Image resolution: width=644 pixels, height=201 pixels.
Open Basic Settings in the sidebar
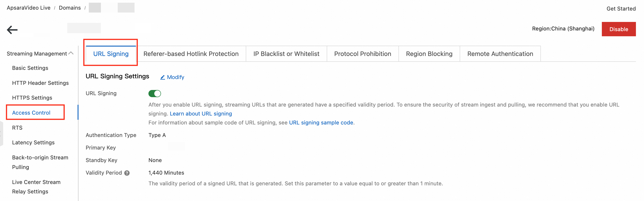tap(30, 68)
